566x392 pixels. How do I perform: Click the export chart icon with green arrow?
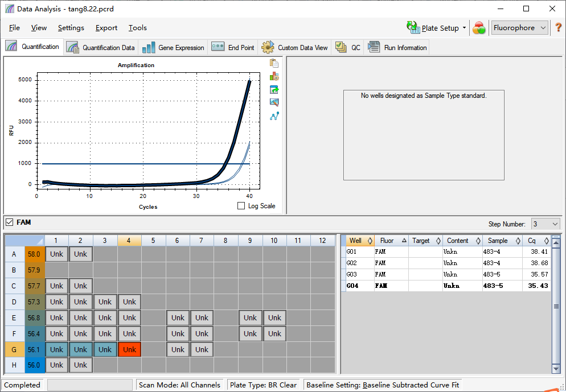[x=274, y=89]
